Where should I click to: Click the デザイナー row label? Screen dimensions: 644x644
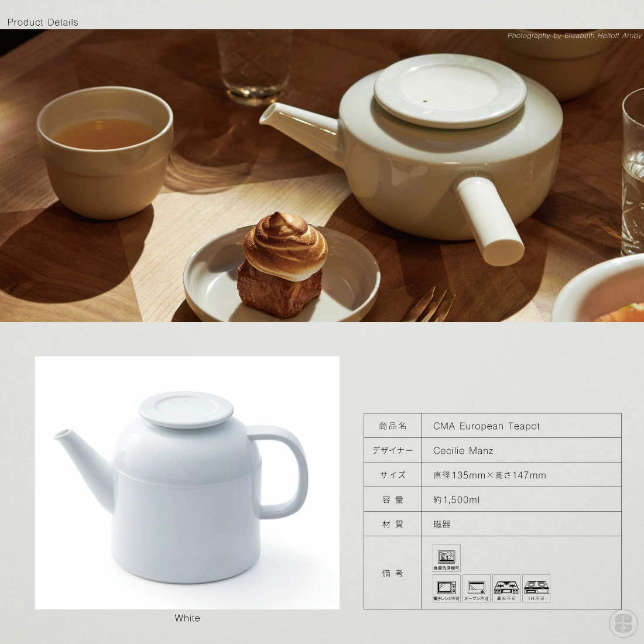coord(393,451)
